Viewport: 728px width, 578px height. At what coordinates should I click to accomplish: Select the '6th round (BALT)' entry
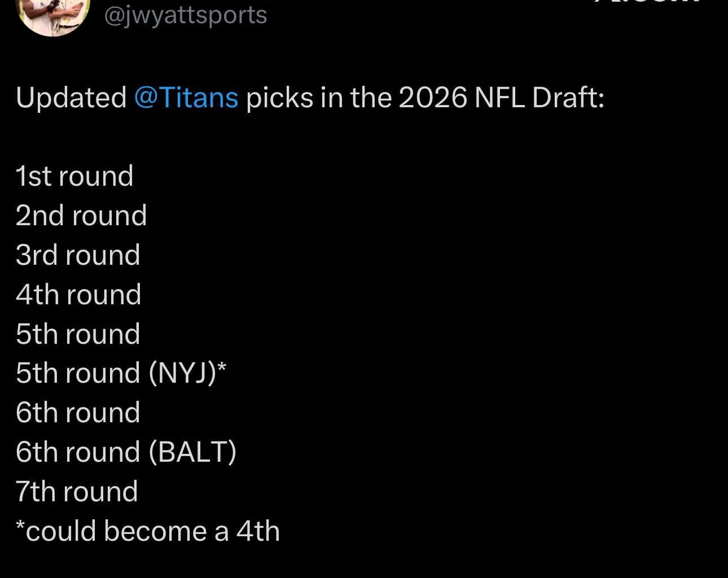click(x=126, y=452)
